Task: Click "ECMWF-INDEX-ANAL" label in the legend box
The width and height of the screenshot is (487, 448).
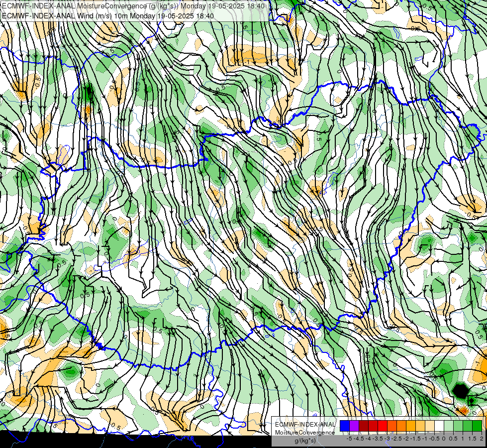Action: click(x=305, y=425)
